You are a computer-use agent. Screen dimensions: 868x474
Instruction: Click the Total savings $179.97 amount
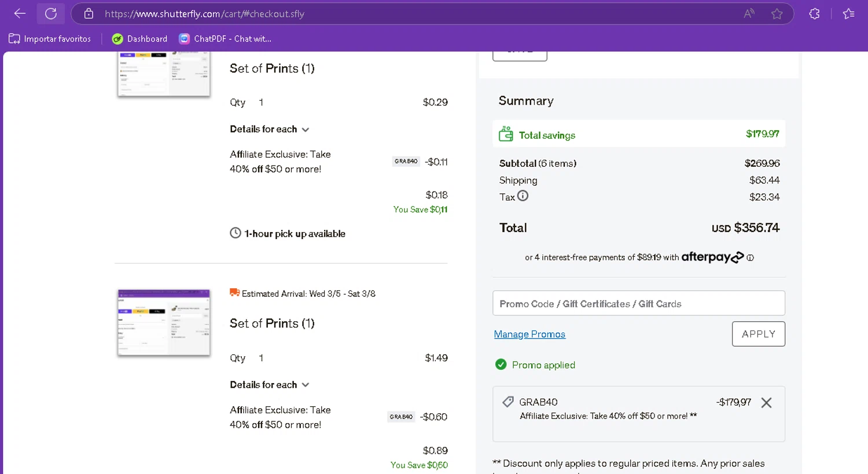point(763,134)
